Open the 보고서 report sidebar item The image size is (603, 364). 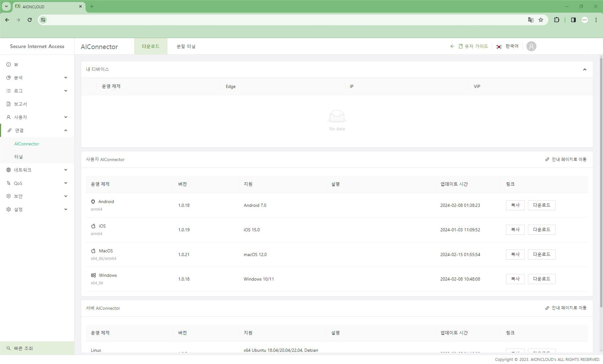click(21, 104)
